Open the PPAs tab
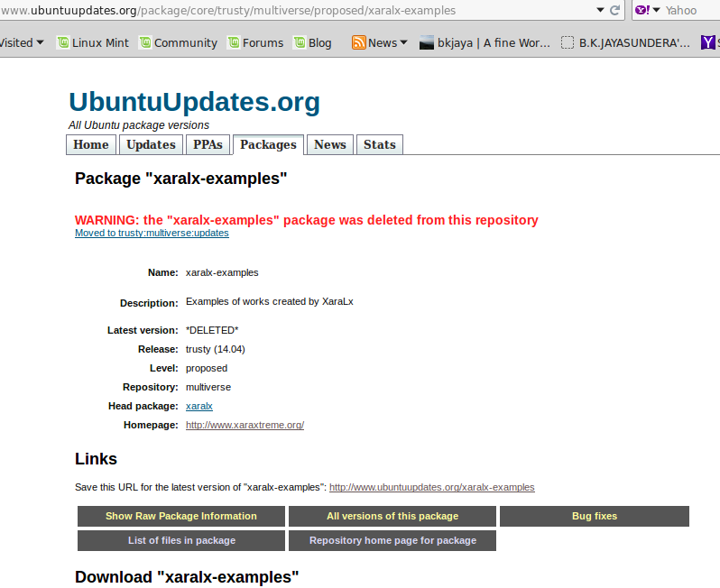 [208, 144]
